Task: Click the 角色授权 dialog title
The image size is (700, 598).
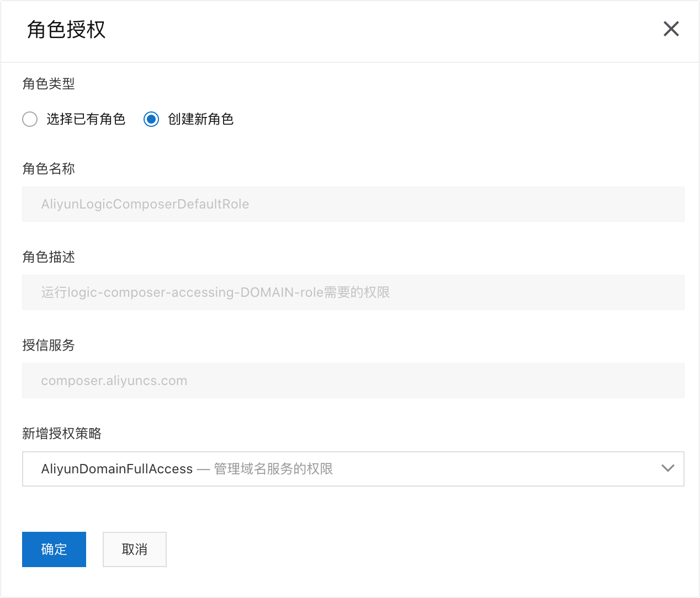Action: click(66, 29)
